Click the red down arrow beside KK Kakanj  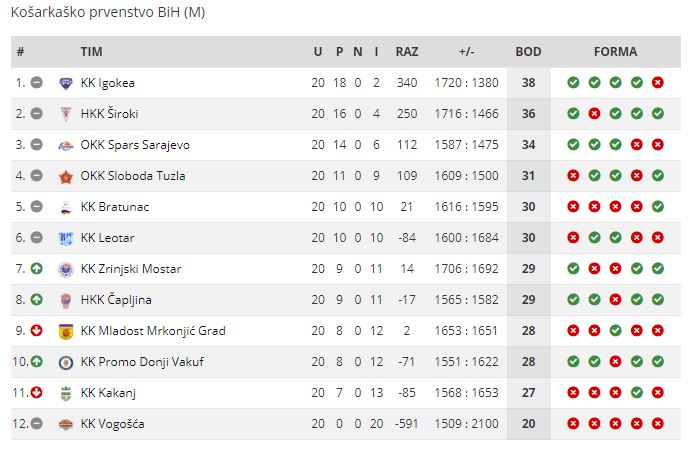37,392
